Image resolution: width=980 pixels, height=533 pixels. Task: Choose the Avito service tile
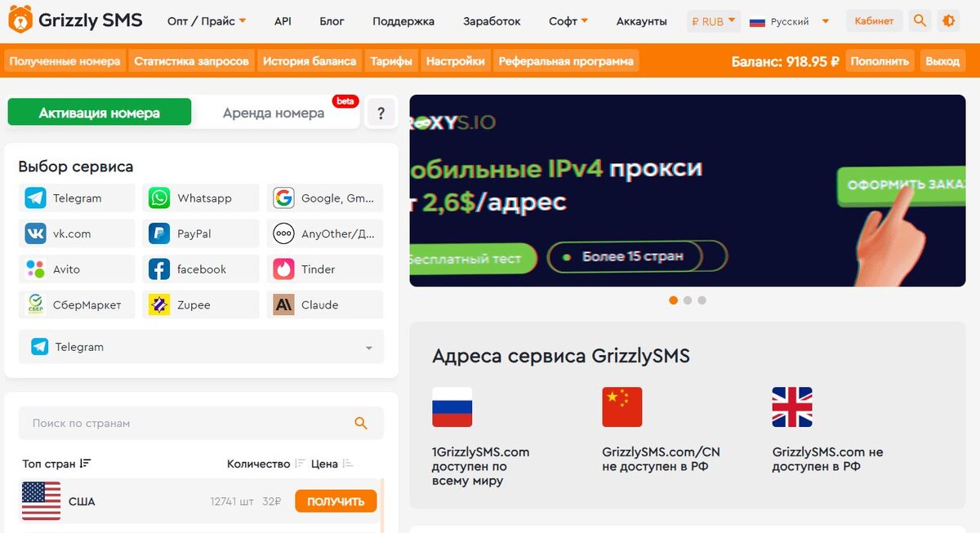point(77,269)
